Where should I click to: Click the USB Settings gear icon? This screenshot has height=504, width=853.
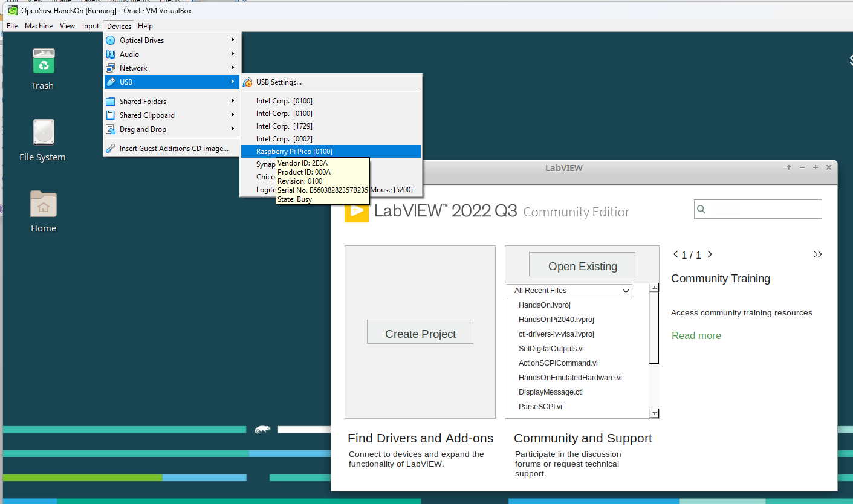[x=247, y=82]
